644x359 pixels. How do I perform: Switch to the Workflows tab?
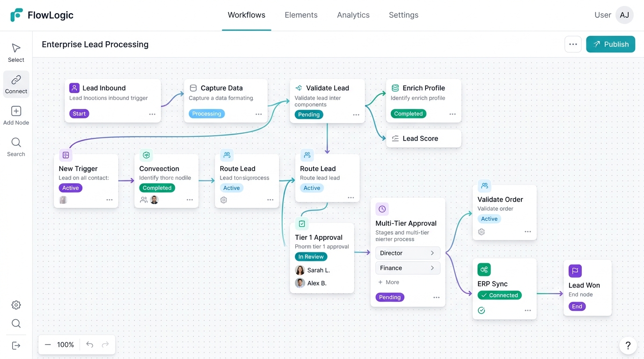[x=247, y=15]
